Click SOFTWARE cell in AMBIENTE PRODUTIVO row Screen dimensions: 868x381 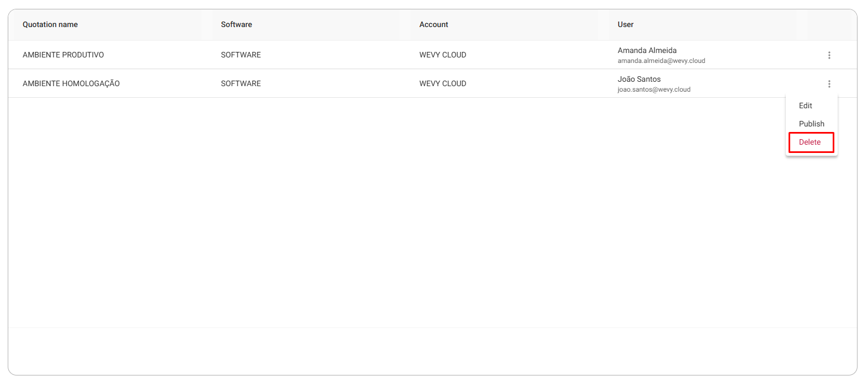click(x=241, y=55)
